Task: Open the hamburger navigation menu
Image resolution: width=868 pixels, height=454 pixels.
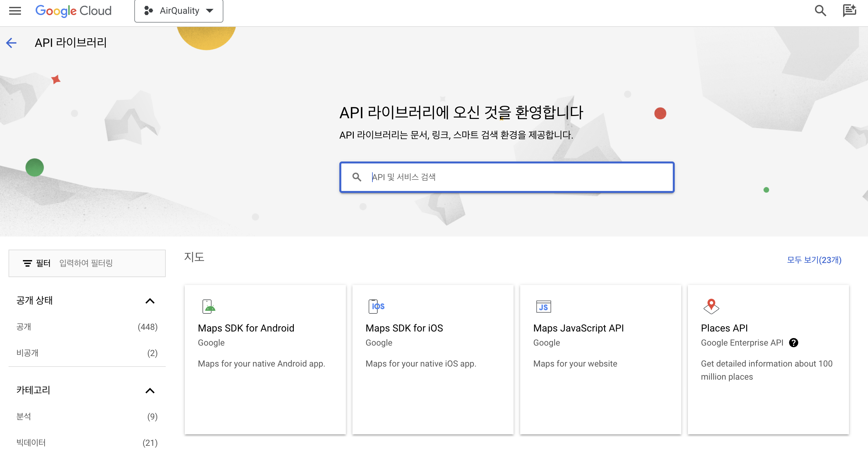Action: point(15,11)
